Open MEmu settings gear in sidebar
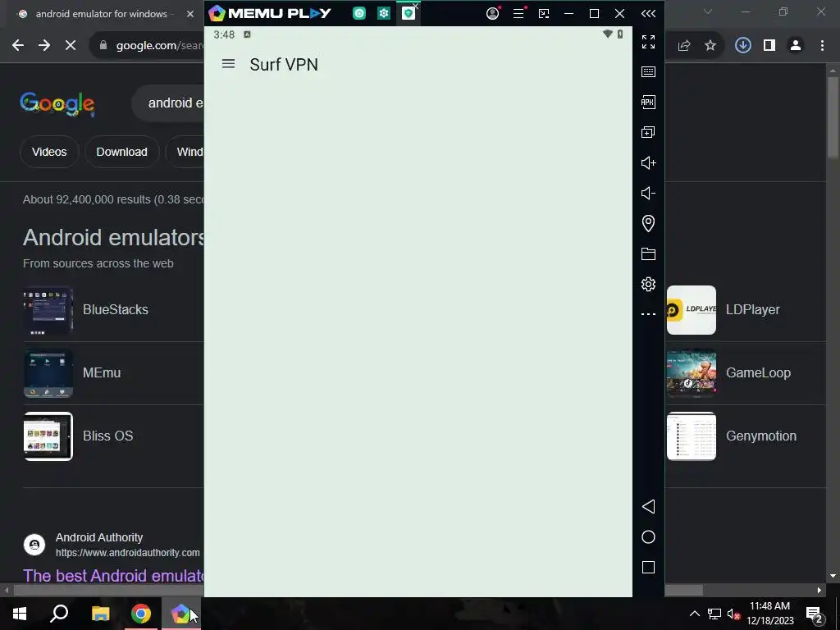 pos(648,284)
